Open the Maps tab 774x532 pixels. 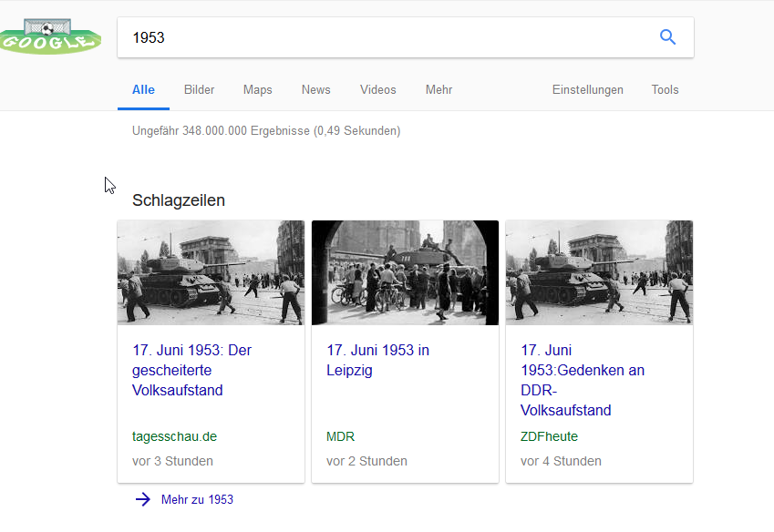coord(257,89)
